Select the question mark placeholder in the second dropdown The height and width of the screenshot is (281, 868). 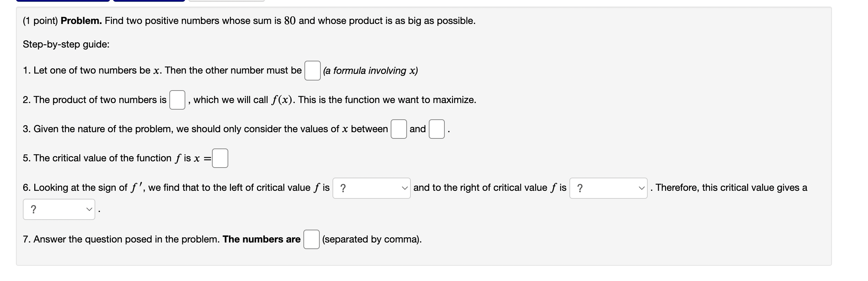[x=580, y=188]
